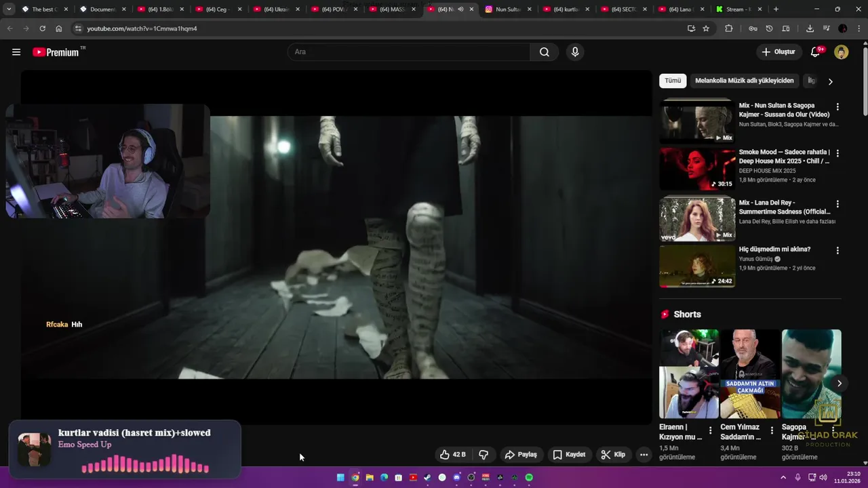Reload the page in Chrome
868x488 pixels.
[x=42, y=28]
